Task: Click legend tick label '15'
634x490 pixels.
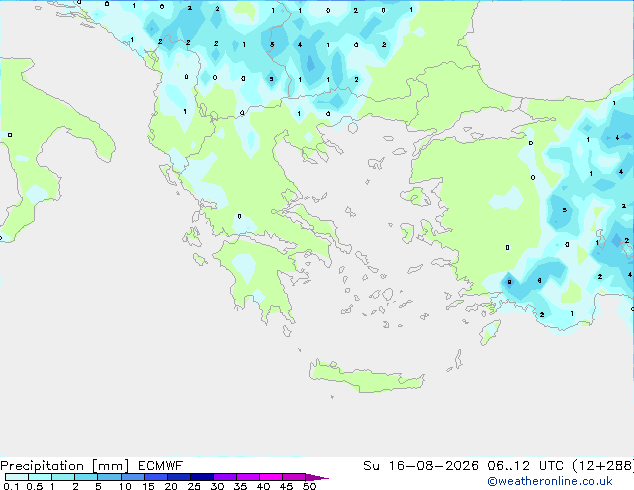Action: tap(148, 486)
